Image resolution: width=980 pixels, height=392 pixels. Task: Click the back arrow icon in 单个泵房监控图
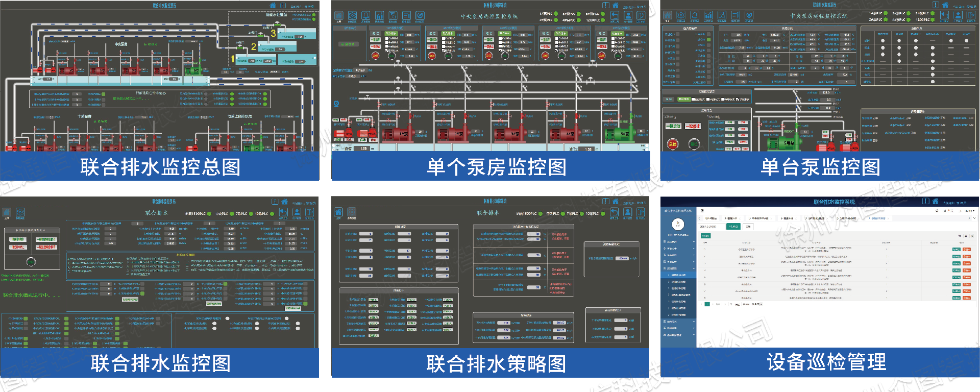click(x=615, y=16)
